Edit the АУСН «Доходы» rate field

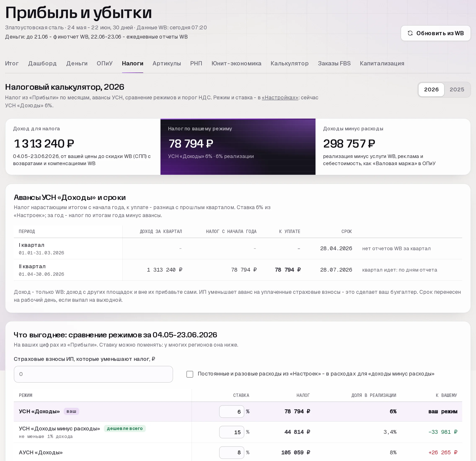tap(232, 452)
